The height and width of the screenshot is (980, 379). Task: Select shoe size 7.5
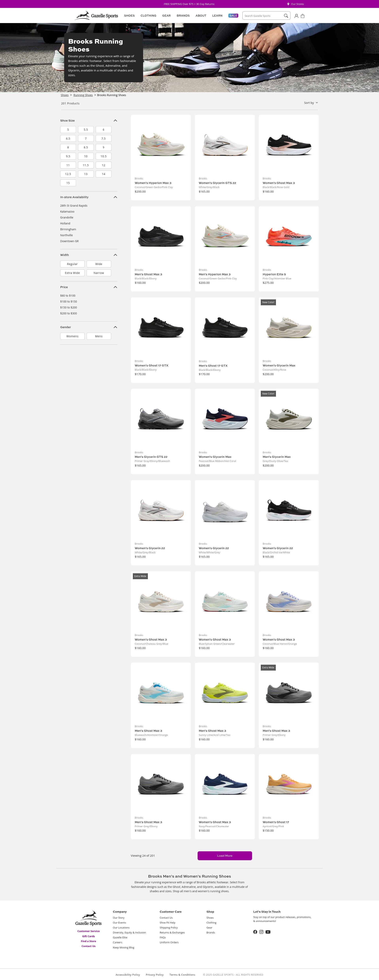[103, 139]
